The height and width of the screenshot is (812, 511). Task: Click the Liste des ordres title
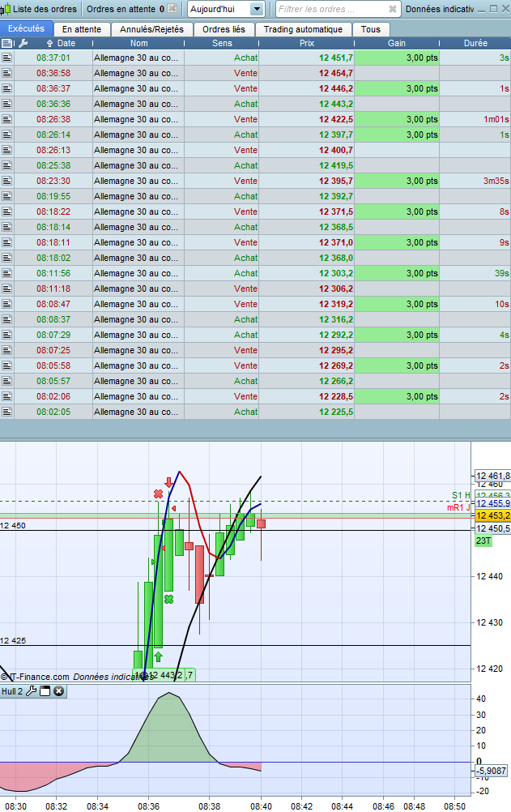click(45, 10)
